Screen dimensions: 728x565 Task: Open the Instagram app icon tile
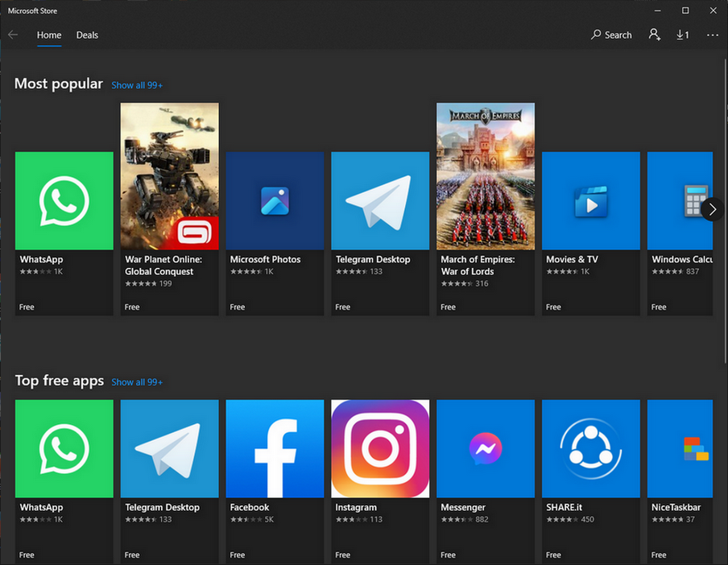coord(380,448)
